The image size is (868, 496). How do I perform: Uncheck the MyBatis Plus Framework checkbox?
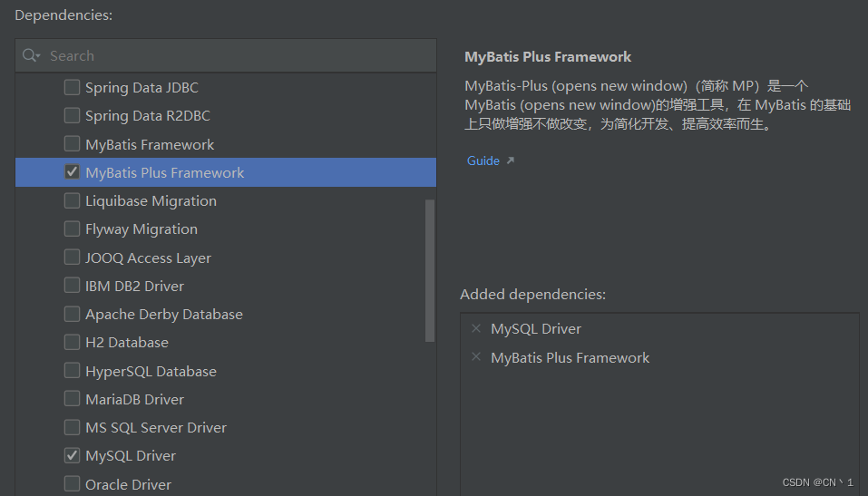[x=72, y=171]
